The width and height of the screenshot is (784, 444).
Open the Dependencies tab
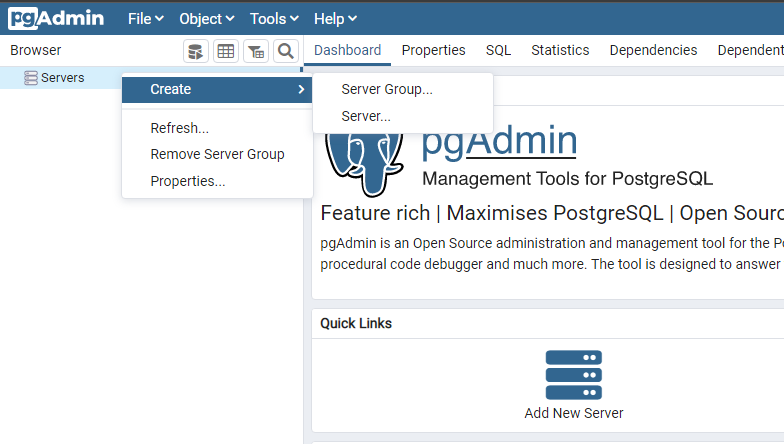(653, 50)
